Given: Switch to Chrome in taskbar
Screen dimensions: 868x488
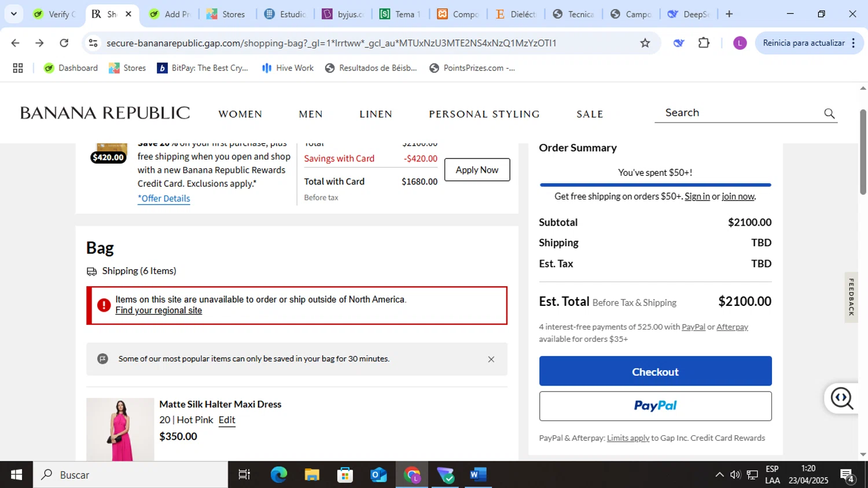Looking at the screenshot, I should [412, 475].
